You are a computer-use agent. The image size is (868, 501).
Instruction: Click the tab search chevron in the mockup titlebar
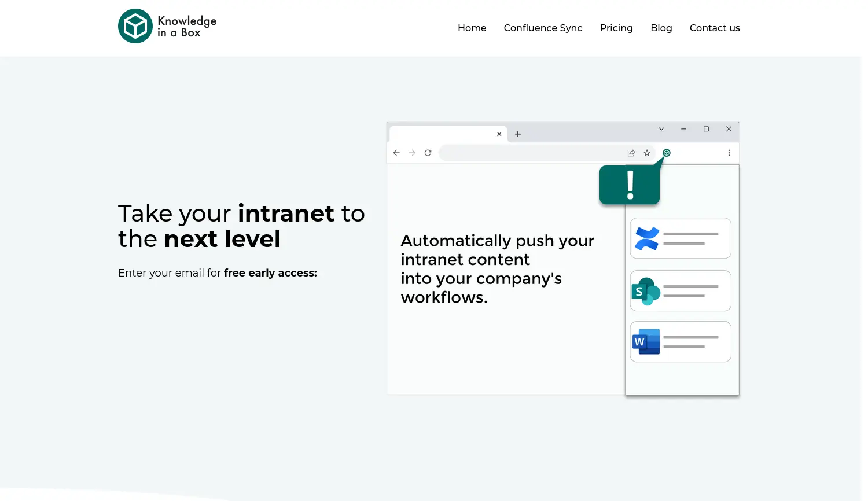pos(661,129)
